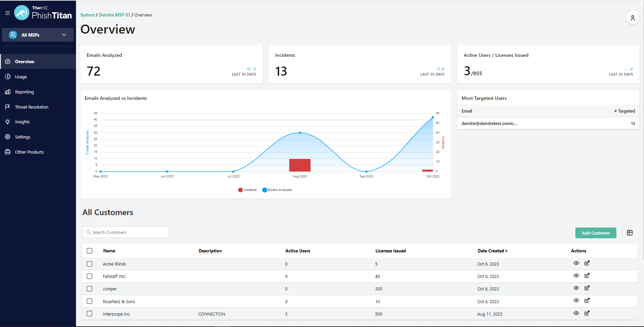The height and width of the screenshot is (327, 644).
Task: Open the user profile icon
Action: tap(633, 18)
